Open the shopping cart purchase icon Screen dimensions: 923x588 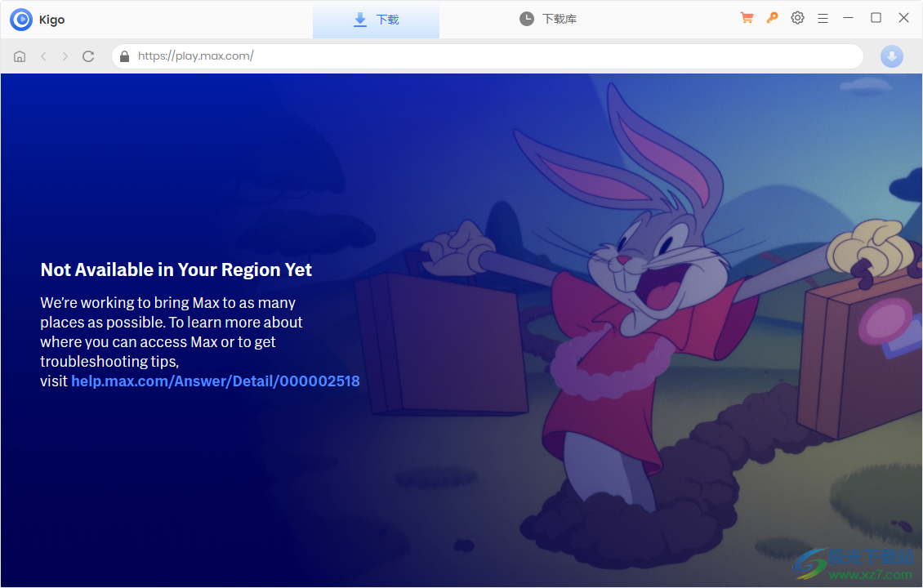(747, 18)
